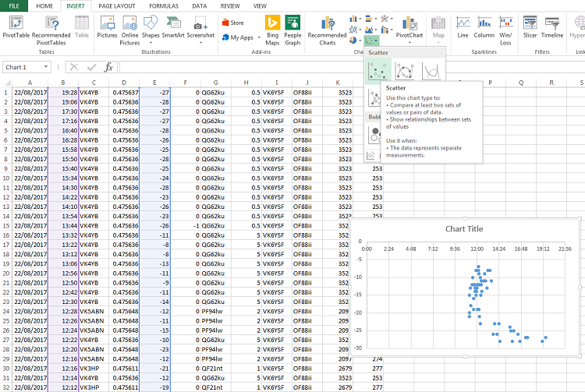Image resolution: width=585 pixels, height=392 pixels.
Task: Insert a Bubble chart
Action: (x=375, y=136)
